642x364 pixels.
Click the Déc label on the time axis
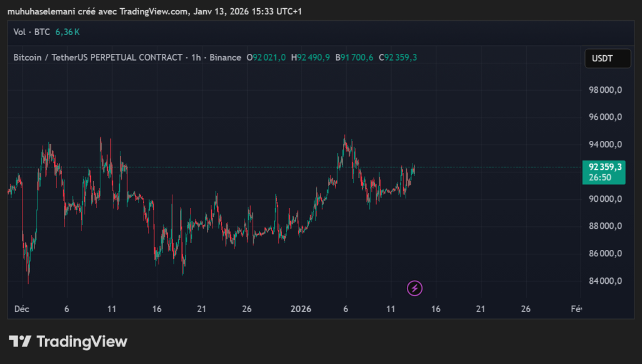click(21, 309)
